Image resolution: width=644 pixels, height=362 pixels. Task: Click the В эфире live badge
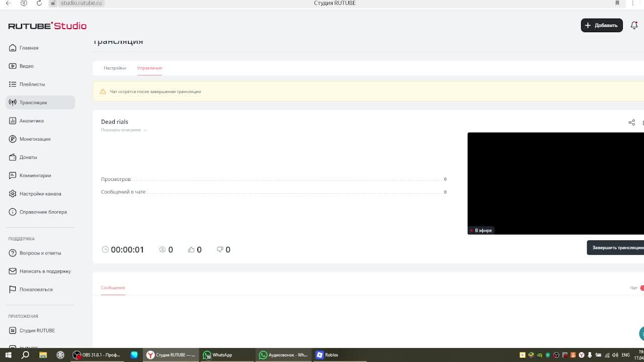(481, 230)
